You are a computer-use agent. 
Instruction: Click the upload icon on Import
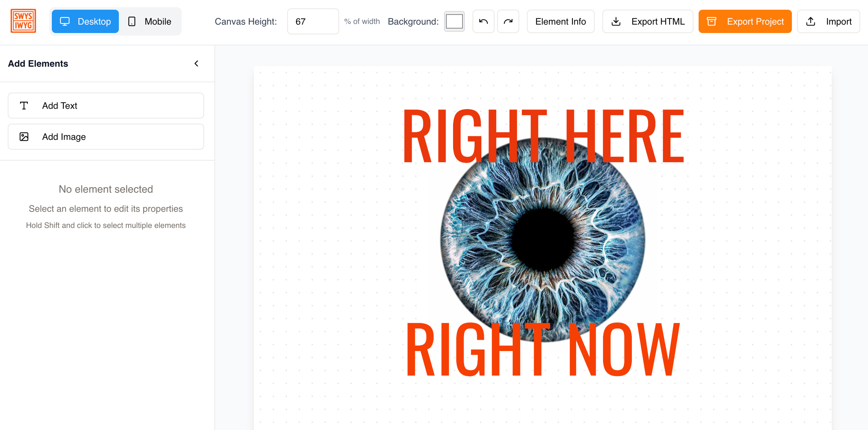coord(810,22)
